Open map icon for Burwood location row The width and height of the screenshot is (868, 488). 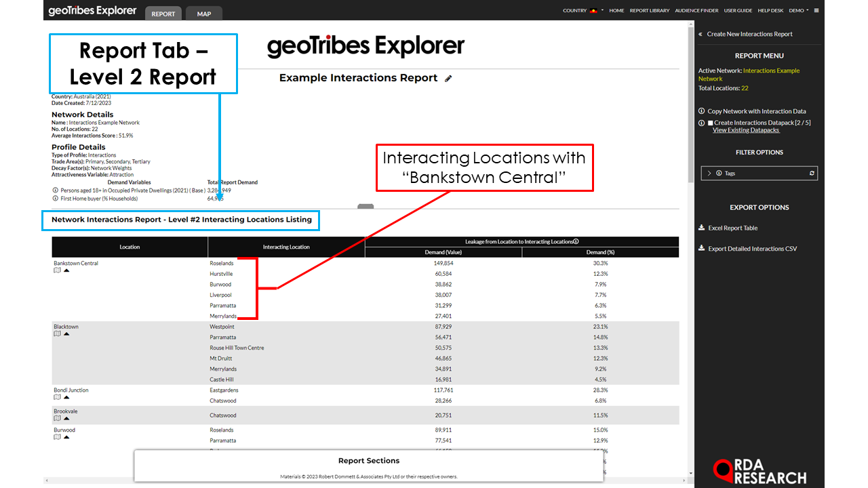click(x=57, y=437)
